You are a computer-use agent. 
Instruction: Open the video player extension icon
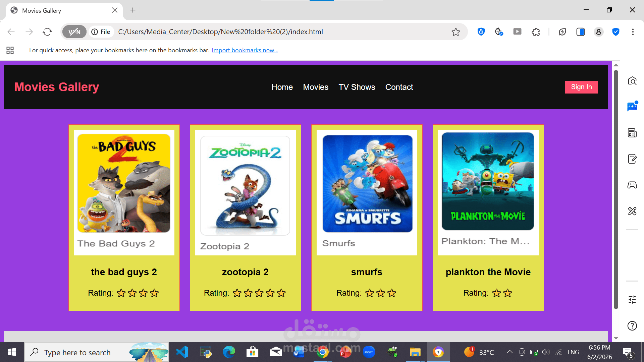pyautogui.click(x=517, y=32)
